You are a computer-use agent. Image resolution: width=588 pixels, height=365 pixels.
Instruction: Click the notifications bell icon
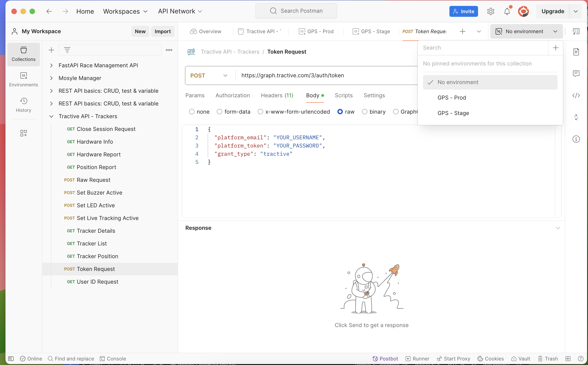pyautogui.click(x=507, y=11)
